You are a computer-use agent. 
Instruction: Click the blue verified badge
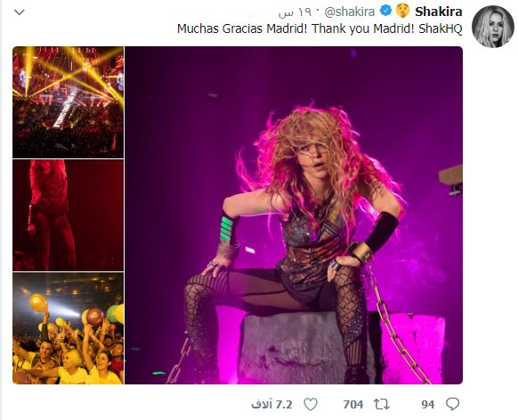[385, 12]
